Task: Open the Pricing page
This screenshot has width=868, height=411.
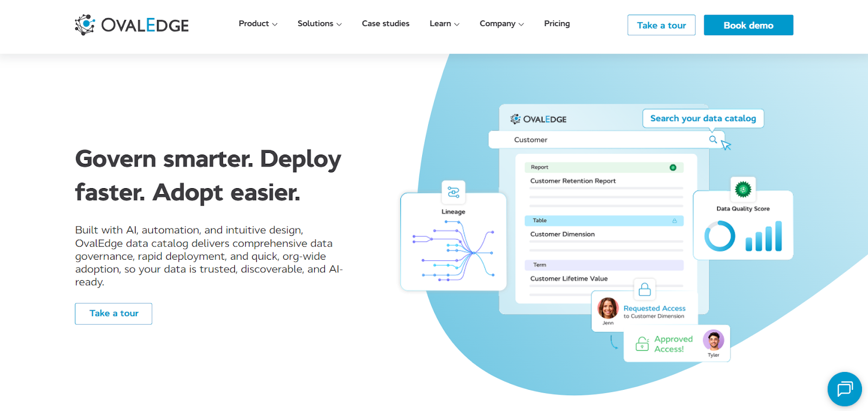Action: [557, 23]
